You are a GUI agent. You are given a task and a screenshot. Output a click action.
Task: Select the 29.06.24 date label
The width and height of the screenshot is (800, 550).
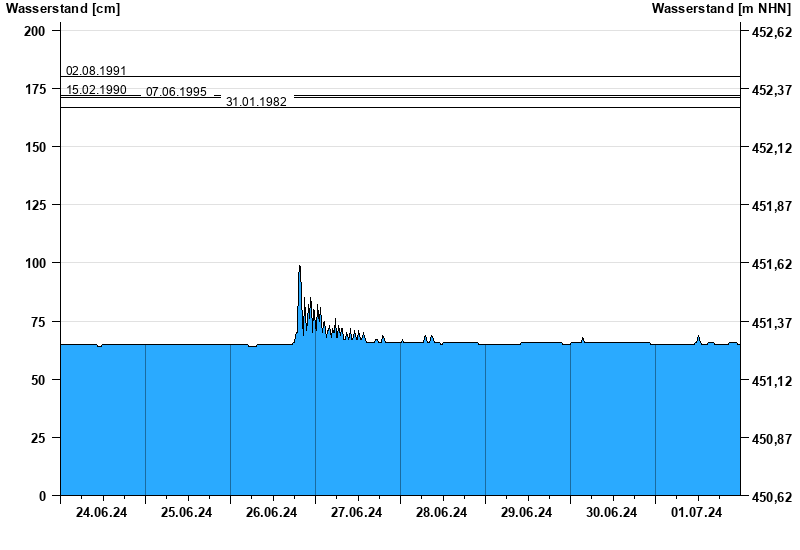(x=527, y=513)
